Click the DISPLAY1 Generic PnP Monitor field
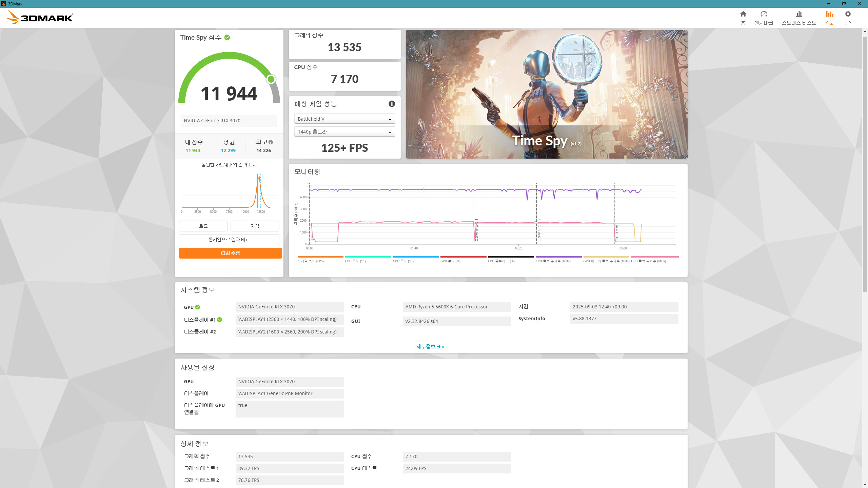The height and width of the screenshot is (488, 868). click(x=290, y=393)
